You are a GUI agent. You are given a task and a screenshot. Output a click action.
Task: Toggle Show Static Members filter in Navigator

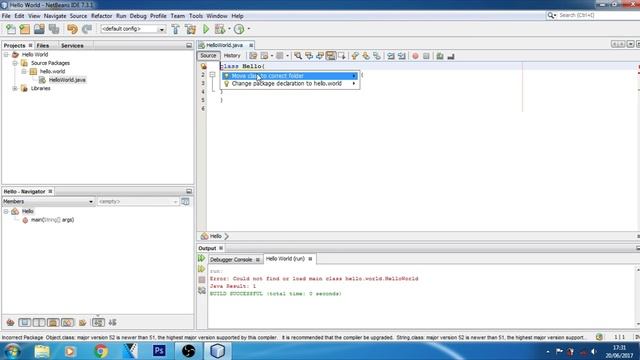click(39, 322)
